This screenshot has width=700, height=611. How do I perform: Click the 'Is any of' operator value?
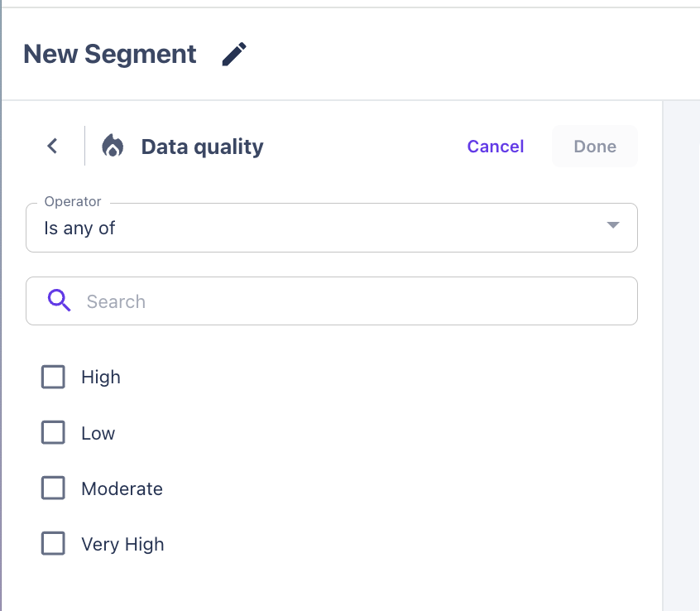click(79, 229)
